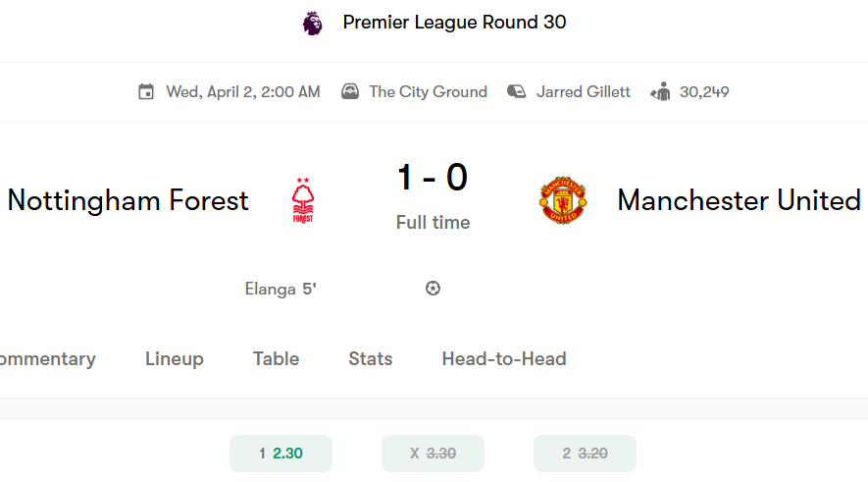Click the Premier League lion logo
This screenshot has width=868, height=482.
click(x=312, y=24)
